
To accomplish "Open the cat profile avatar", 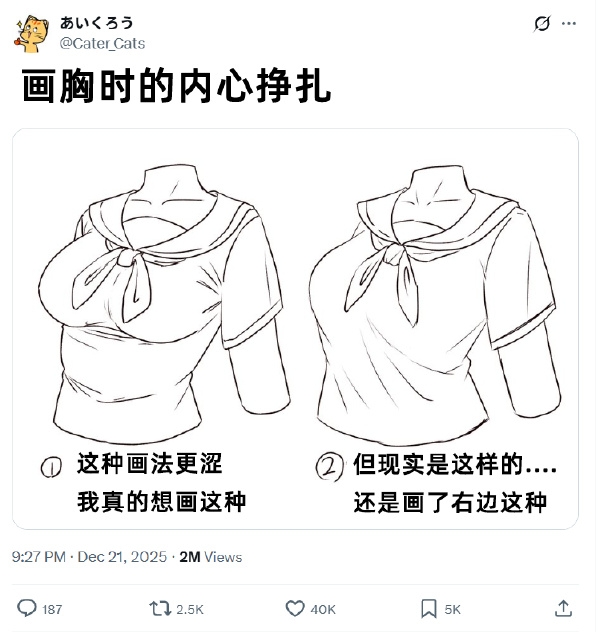I will [x=31, y=34].
